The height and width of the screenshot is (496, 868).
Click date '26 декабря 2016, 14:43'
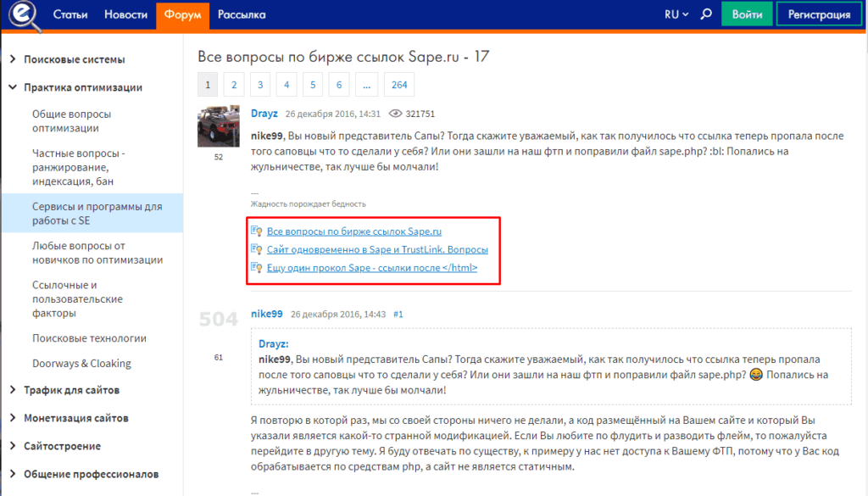338,315
